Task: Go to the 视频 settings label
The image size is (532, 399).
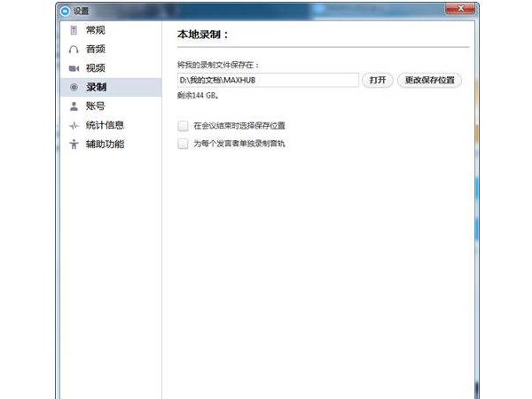Action: click(x=96, y=68)
